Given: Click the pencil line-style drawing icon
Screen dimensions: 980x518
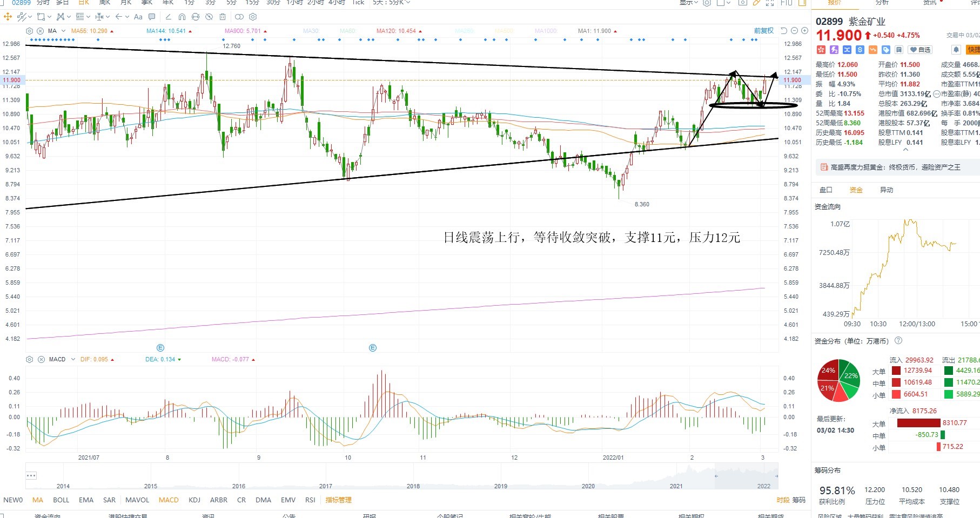Looking at the screenshot, I should (x=169, y=17).
